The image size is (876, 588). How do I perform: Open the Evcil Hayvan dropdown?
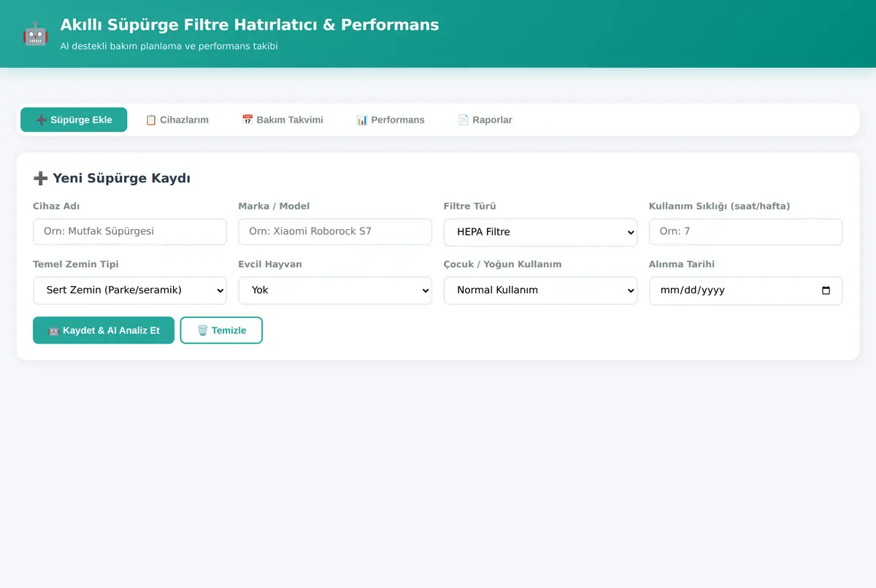(x=335, y=290)
